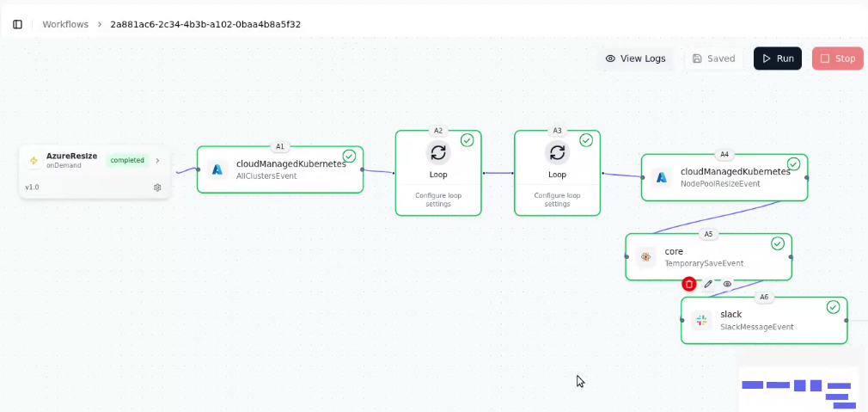Click the Slack icon on SlackMessageEvent node
The image size is (868, 412).
(701, 320)
